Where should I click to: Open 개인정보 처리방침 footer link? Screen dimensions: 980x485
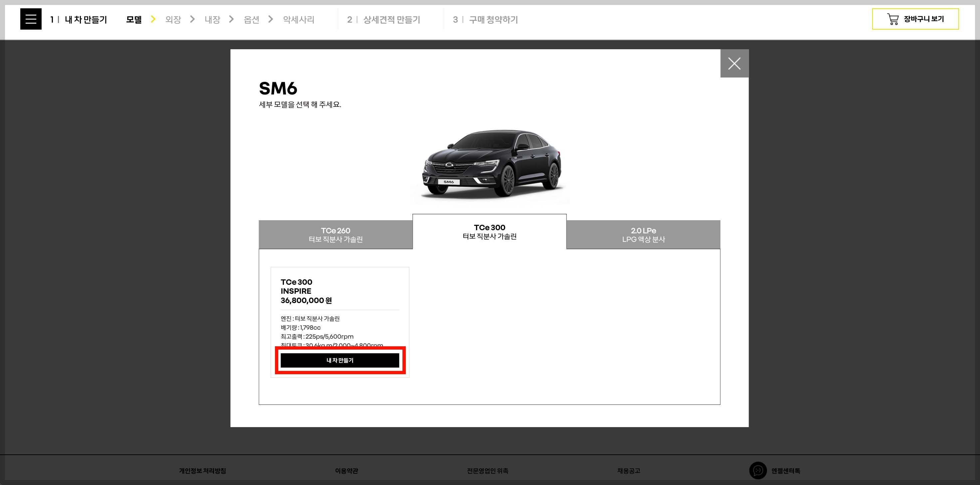[202, 471]
